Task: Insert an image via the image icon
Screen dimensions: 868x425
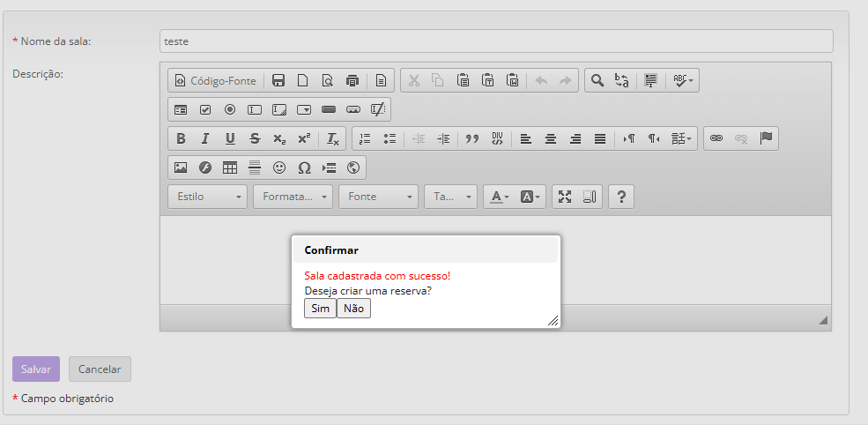Action: click(x=181, y=168)
